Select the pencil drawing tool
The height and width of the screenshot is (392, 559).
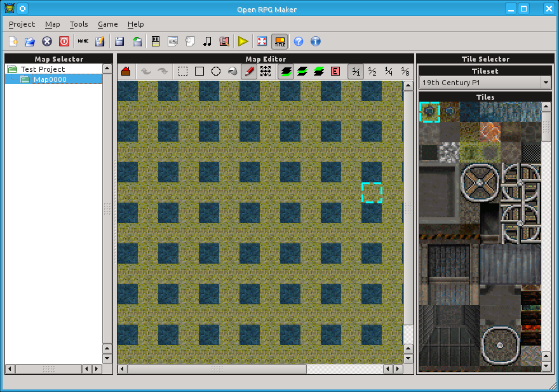249,71
